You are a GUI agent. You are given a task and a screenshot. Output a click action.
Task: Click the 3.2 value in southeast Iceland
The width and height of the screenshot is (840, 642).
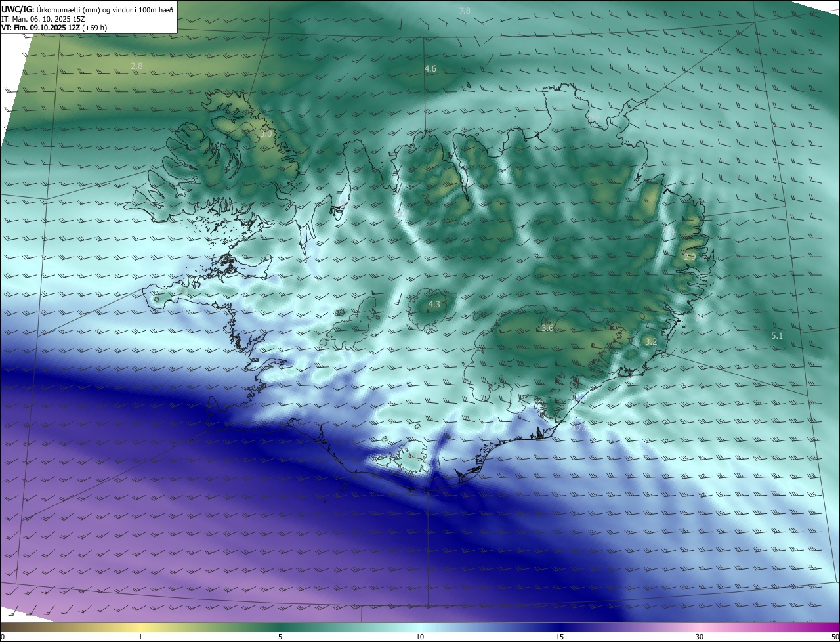[x=650, y=341]
